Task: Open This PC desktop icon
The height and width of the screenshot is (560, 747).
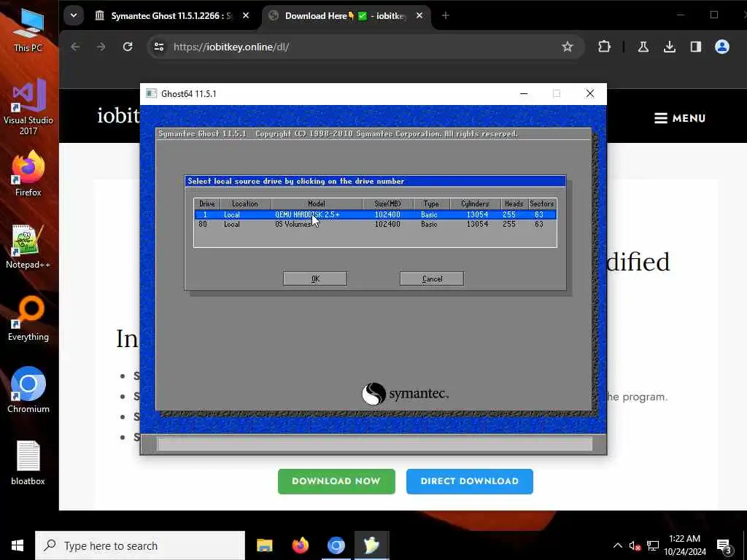Action: pos(28,29)
